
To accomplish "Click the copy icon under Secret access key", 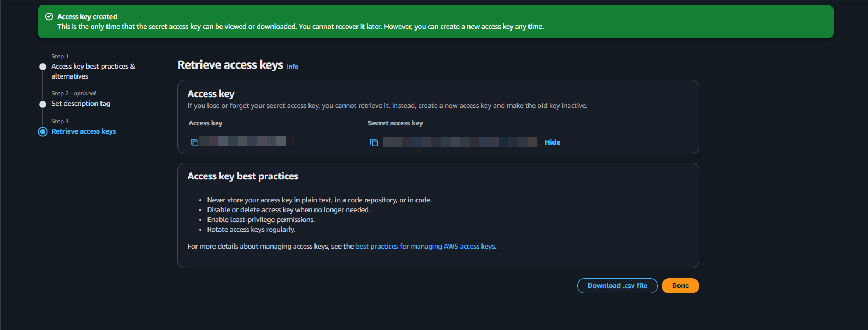I will (x=374, y=141).
